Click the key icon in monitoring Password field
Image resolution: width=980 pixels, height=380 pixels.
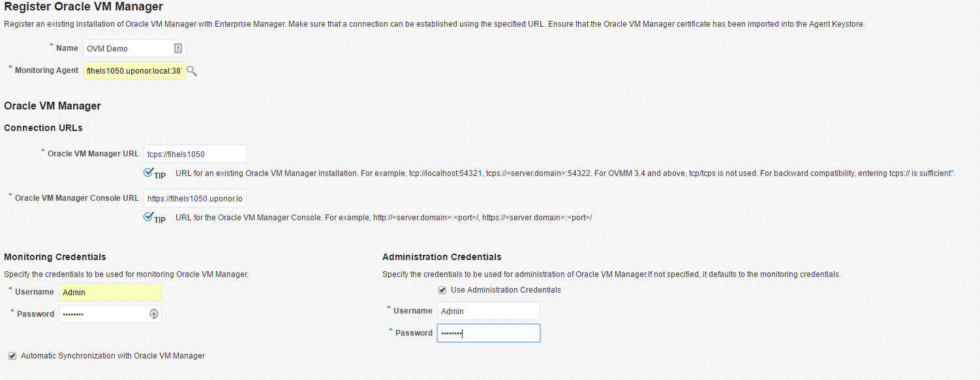click(x=153, y=314)
